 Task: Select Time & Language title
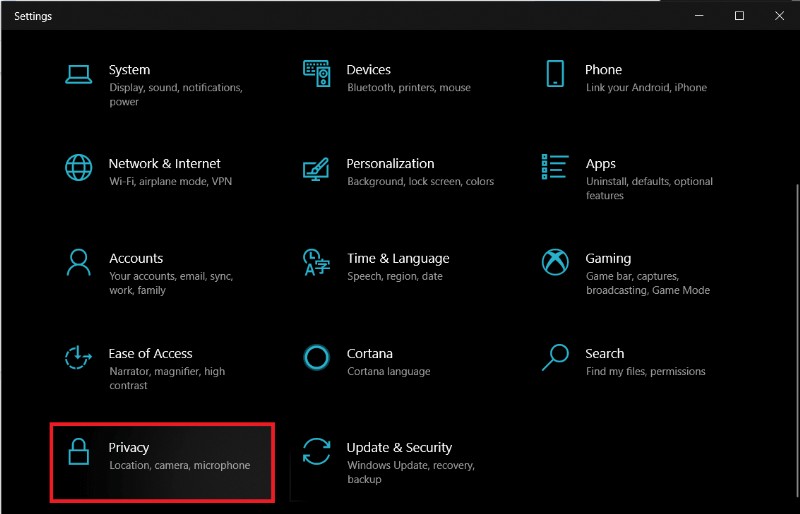tap(398, 259)
